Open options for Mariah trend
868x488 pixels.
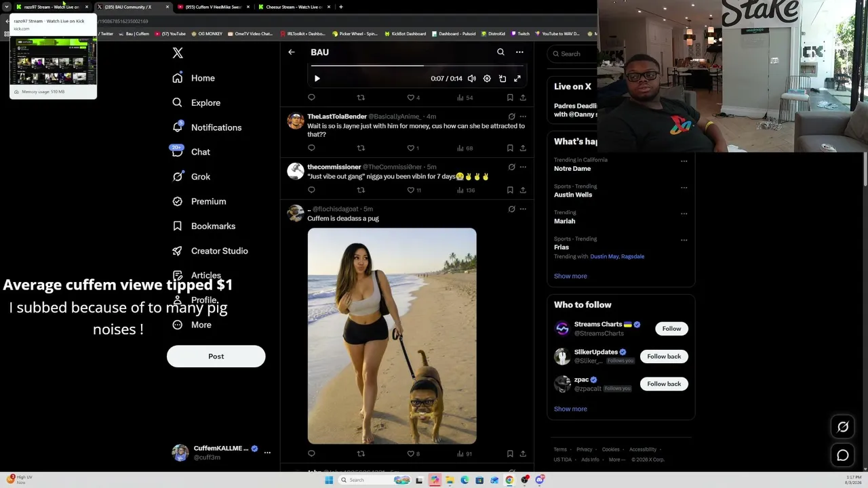tap(684, 213)
